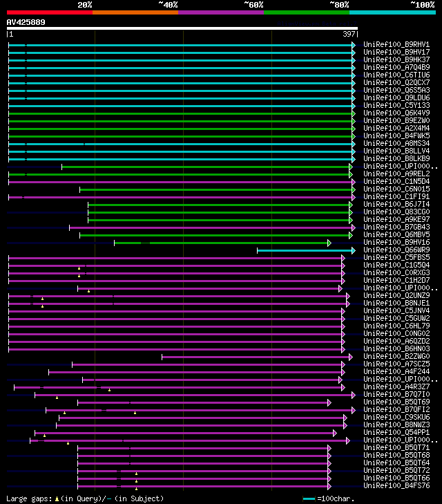Select the UniRef100_B8LLV4 label

tap(396, 151)
